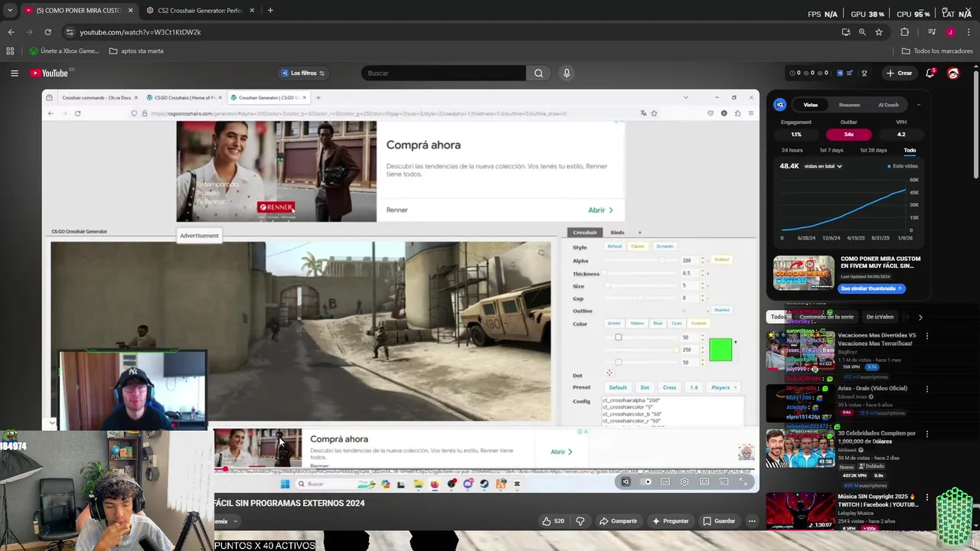Click the vidIQ logo in player controls
Viewport: 980px width, 551px height.
[x=626, y=482]
